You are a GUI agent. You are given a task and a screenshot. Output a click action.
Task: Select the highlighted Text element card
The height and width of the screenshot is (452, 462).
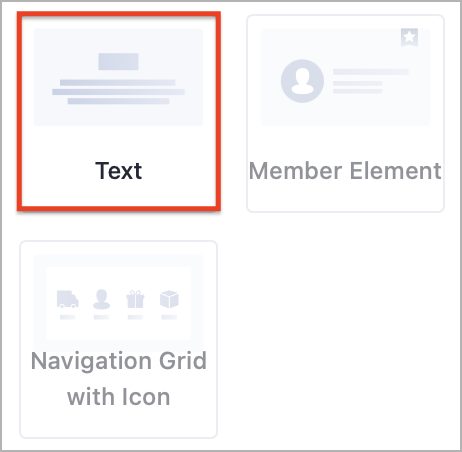point(119,111)
